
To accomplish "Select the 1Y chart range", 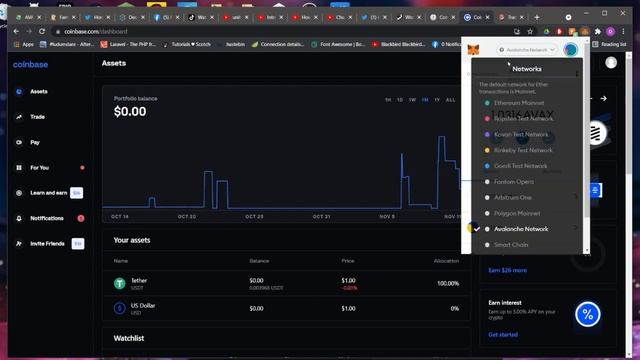I will click(437, 100).
